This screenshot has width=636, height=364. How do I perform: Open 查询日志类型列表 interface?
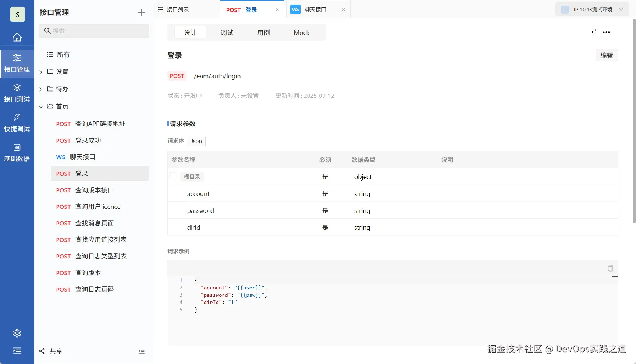[x=100, y=256]
